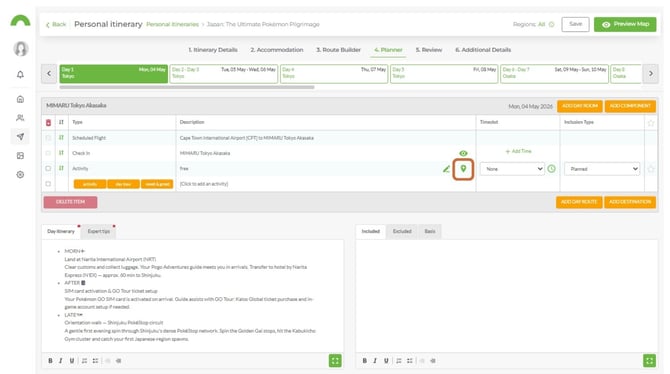Click the star icon on Activity row
The height and width of the screenshot is (374, 670).
[x=651, y=169]
